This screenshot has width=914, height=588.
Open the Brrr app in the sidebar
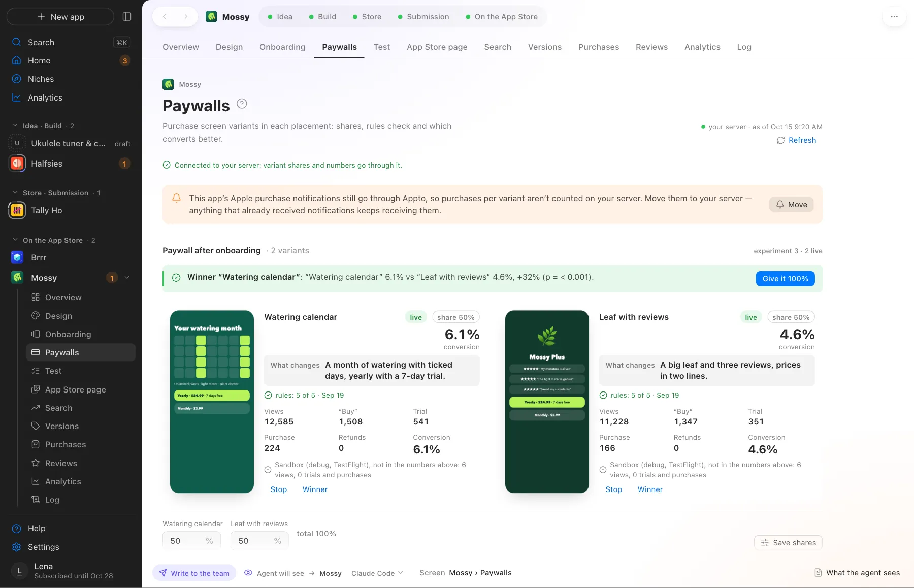click(71, 257)
